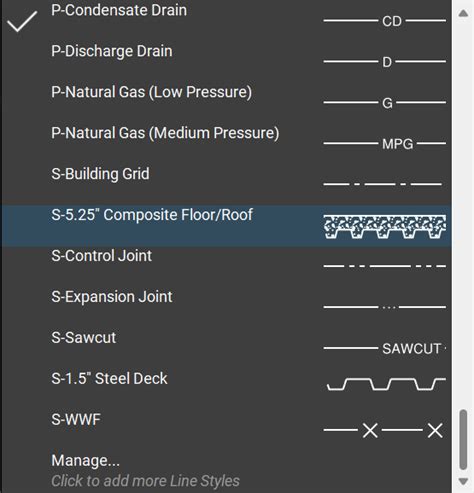Select the CD condensate drain line preview
Viewport: 474px width, 493px height.
pos(385,21)
